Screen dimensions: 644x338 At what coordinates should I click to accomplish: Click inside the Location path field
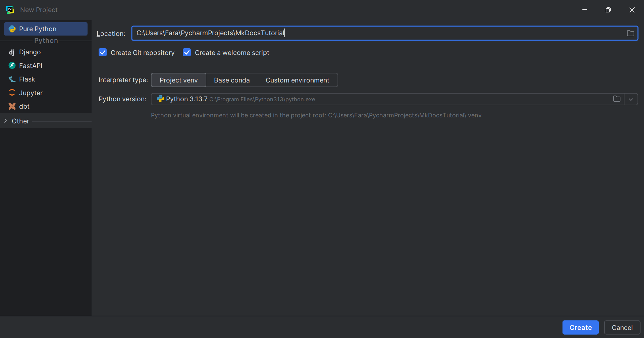coord(369,33)
